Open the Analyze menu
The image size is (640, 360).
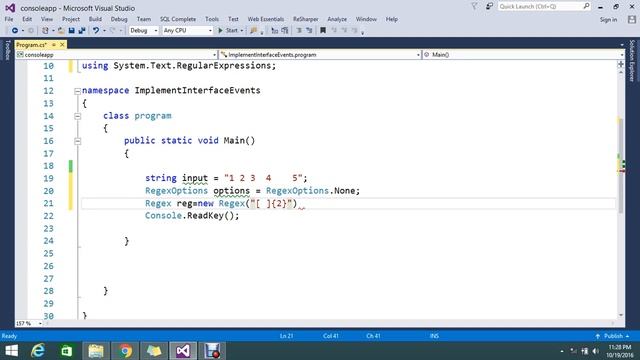coord(337,19)
